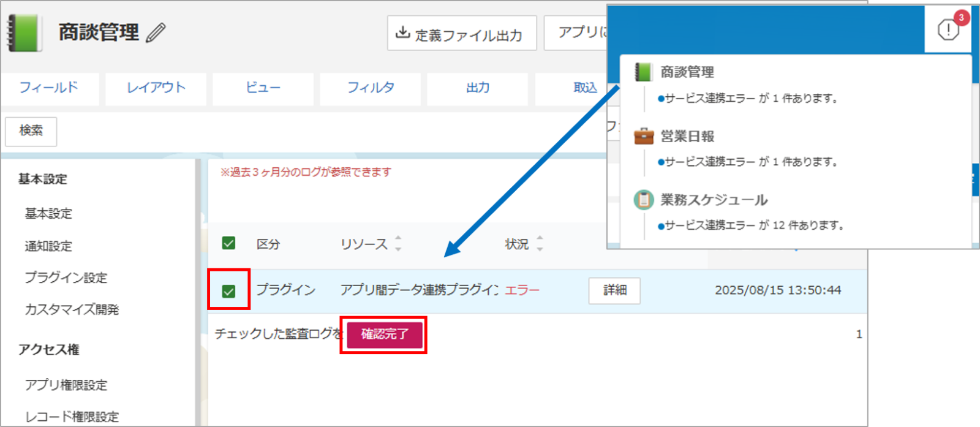The image size is (980, 427).
Task: Uncheck the プラグイン row checkbox
Action: click(228, 291)
